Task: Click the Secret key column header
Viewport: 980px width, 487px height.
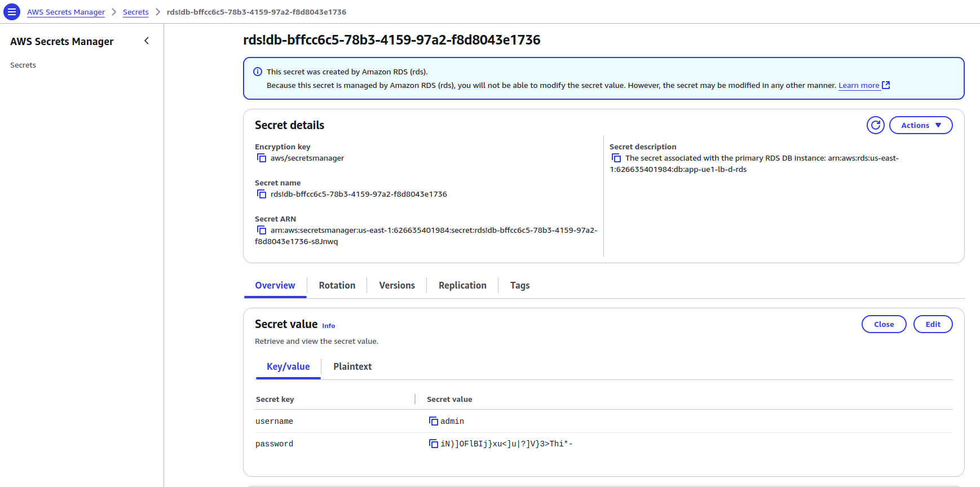Action: click(275, 399)
